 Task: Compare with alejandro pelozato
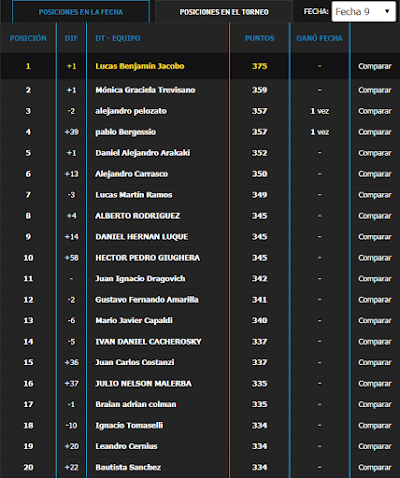[375, 111]
